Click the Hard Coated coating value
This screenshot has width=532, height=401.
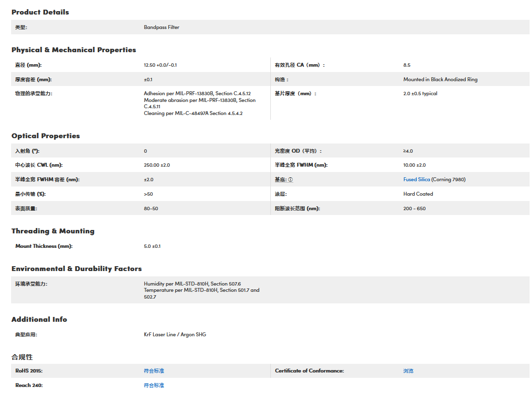pos(418,194)
